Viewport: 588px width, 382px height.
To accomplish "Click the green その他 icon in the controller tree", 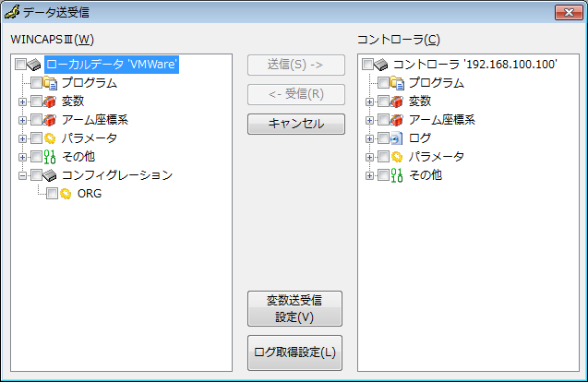I will tap(397, 175).
